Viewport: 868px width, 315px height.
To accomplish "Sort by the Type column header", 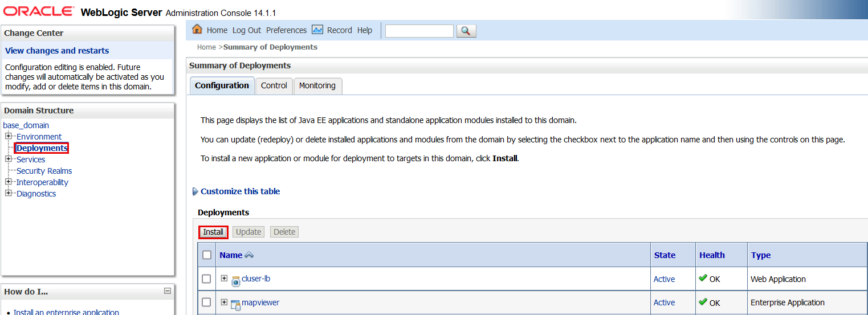I will point(761,255).
